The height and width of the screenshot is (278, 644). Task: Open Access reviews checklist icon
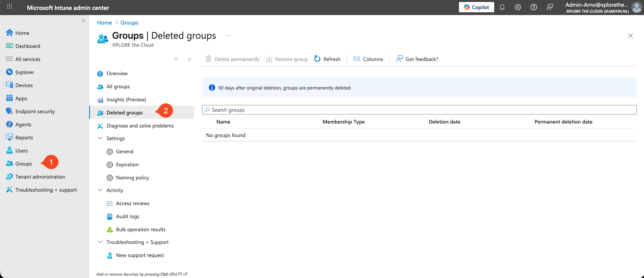click(110, 204)
